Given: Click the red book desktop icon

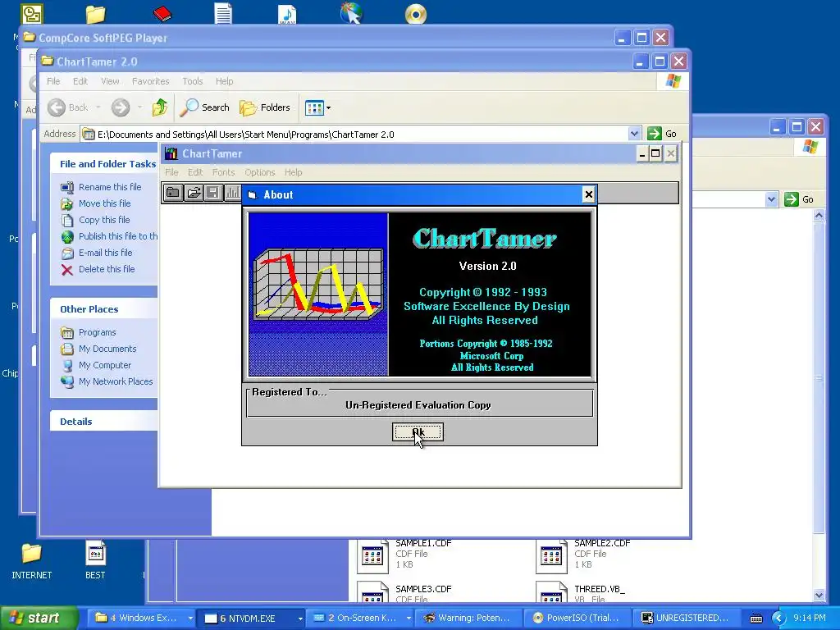Looking at the screenshot, I should click(162, 13).
